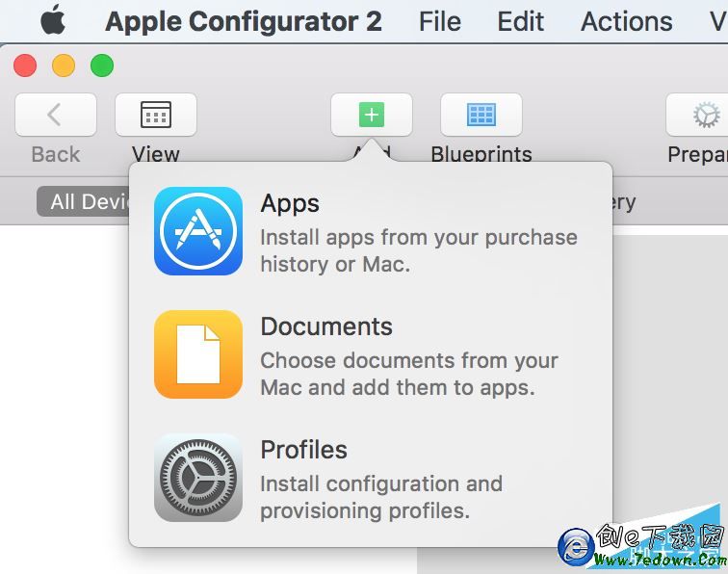Open the Actions menu
728x574 pixels.
pyautogui.click(x=627, y=21)
